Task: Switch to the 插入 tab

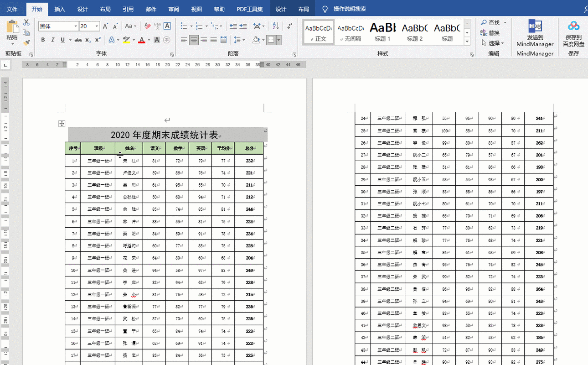Action: point(60,9)
